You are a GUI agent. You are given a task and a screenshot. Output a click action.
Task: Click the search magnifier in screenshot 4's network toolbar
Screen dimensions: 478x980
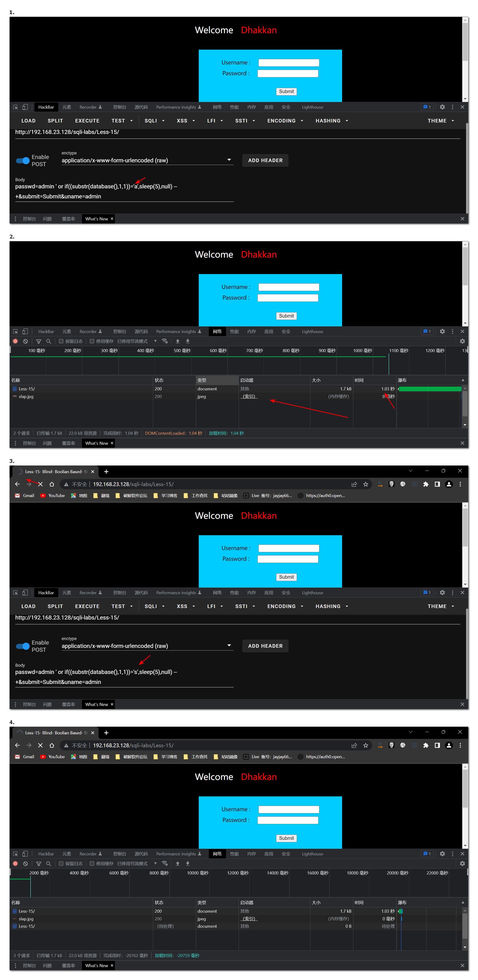[48, 863]
